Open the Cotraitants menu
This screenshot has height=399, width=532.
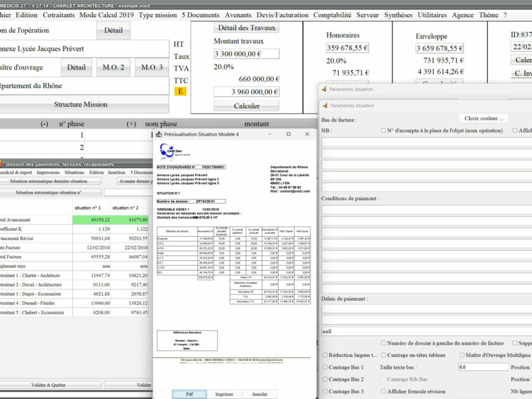pyautogui.click(x=58, y=15)
